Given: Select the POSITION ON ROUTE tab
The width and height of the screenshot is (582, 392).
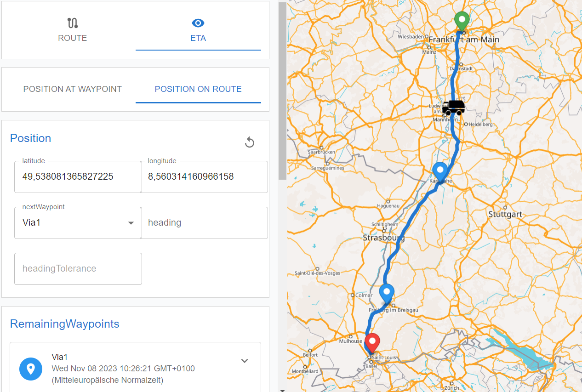Looking at the screenshot, I should pyautogui.click(x=198, y=89).
